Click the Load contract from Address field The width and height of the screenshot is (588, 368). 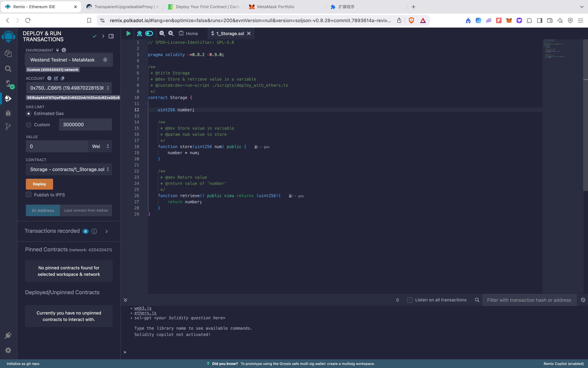click(x=86, y=210)
